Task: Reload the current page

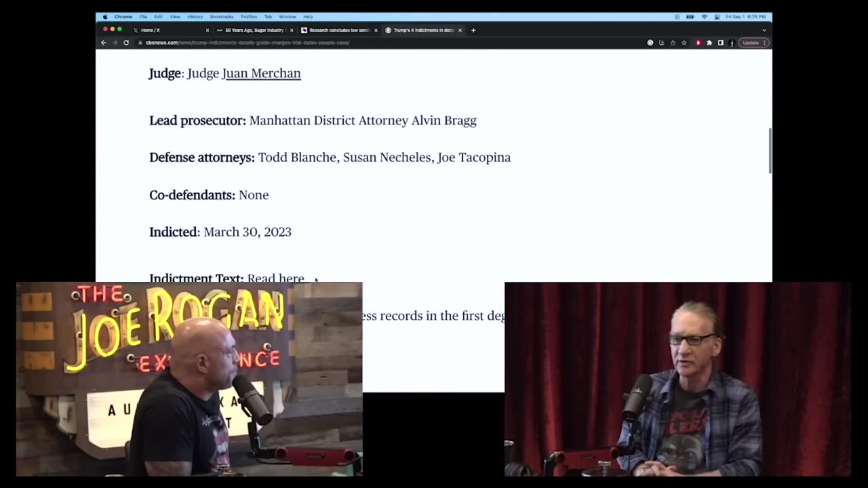Action: pos(126,43)
